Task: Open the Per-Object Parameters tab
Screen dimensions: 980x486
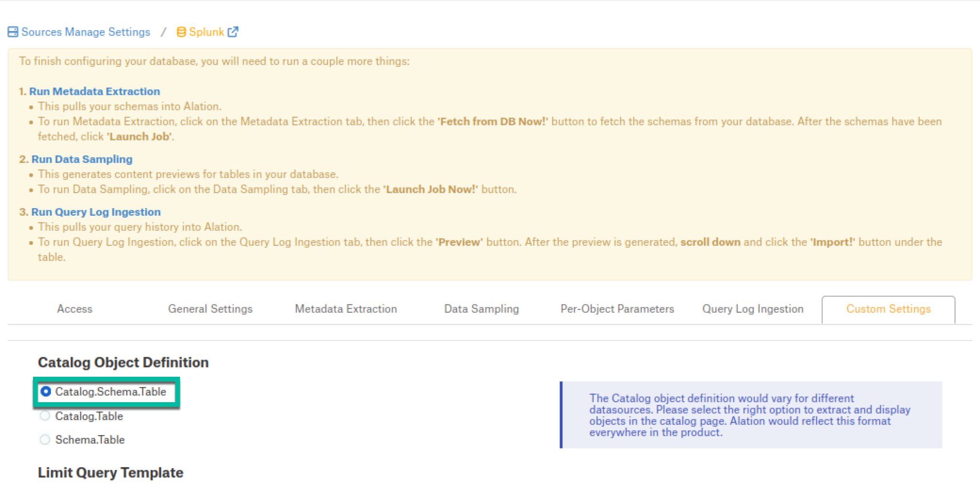Action: click(x=617, y=309)
